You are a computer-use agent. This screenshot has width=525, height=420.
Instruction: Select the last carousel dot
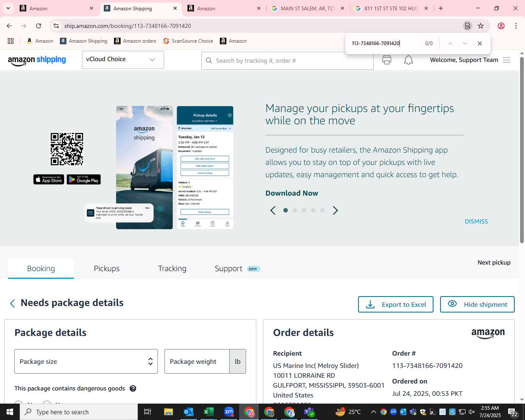point(322,210)
